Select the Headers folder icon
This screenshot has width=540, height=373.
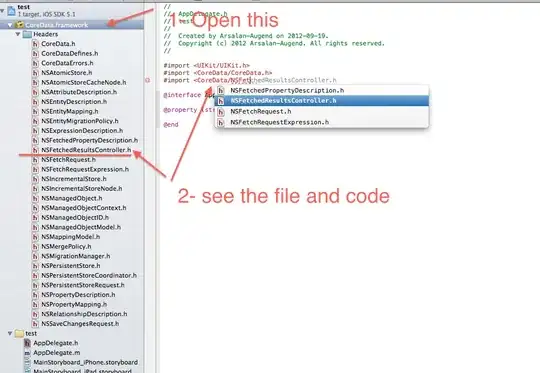coord(27,34)
